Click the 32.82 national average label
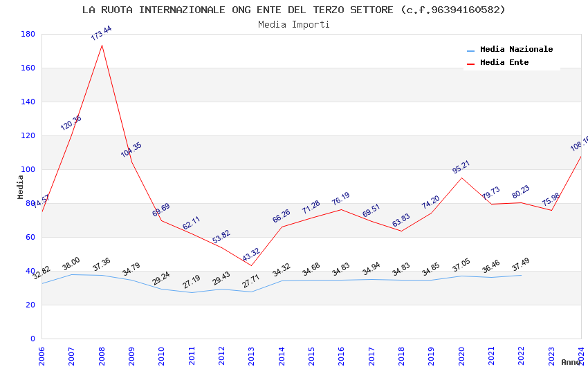The width and height of the screenshot is (588, 380). tap(42, 272)
